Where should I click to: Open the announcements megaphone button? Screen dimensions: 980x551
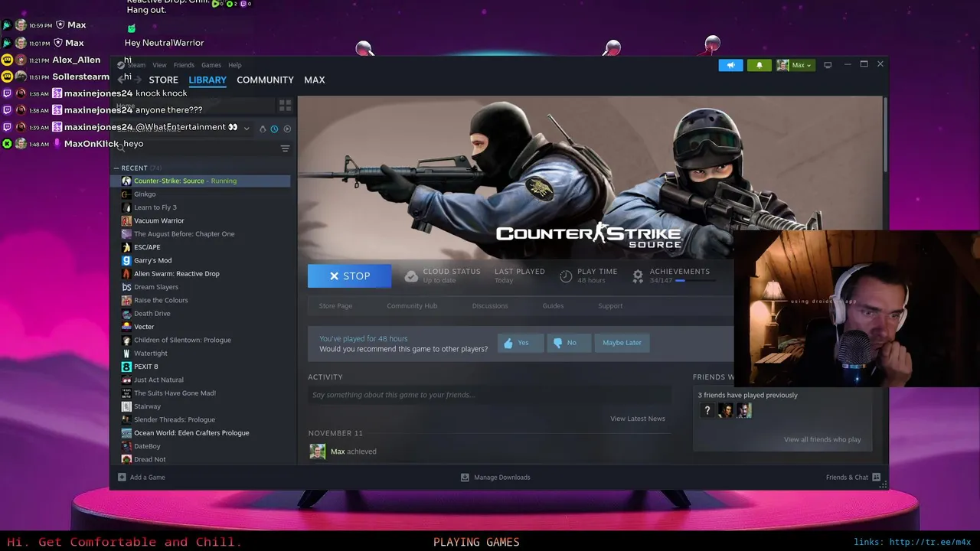tap(730, 65)
